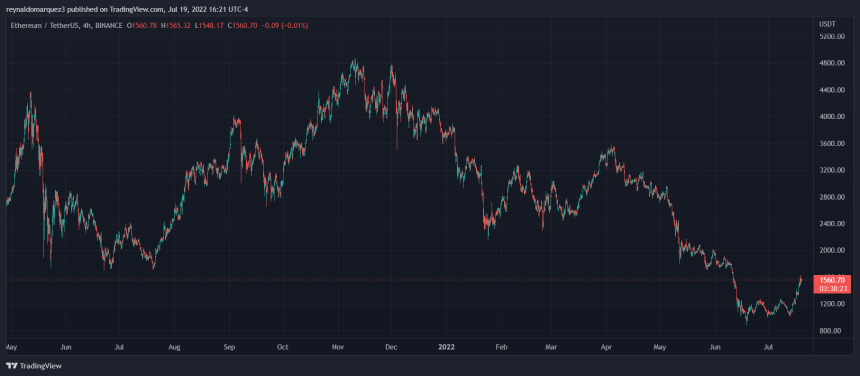Click the Mar time axis label
The height and width of the screenshot is (376, 860).
tap(551, 347)
